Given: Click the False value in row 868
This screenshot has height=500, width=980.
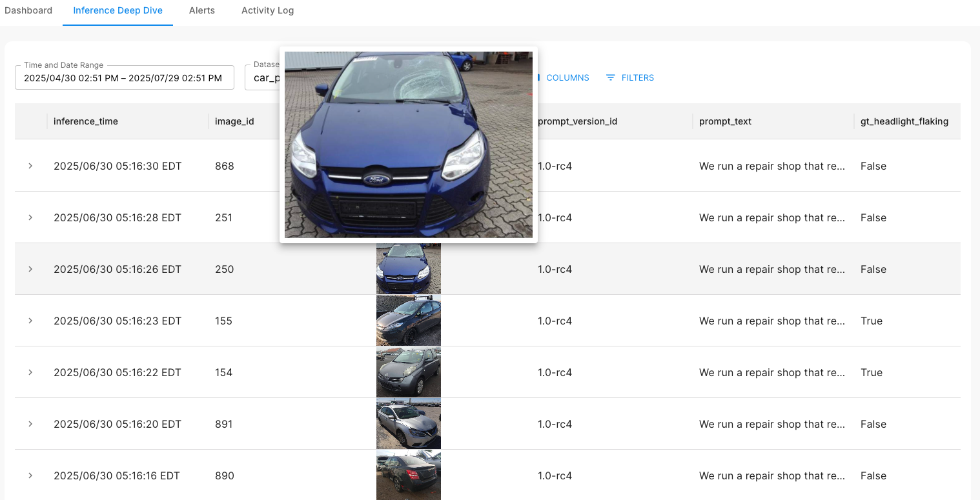Looking at the screenshot, I should click(x=873, y=166).
